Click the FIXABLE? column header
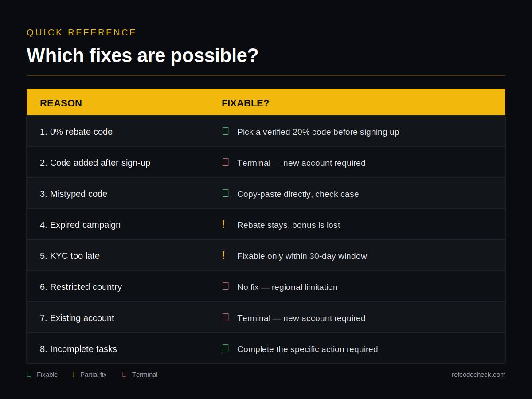This screenshot has height=399, width=532. point(245,103)
